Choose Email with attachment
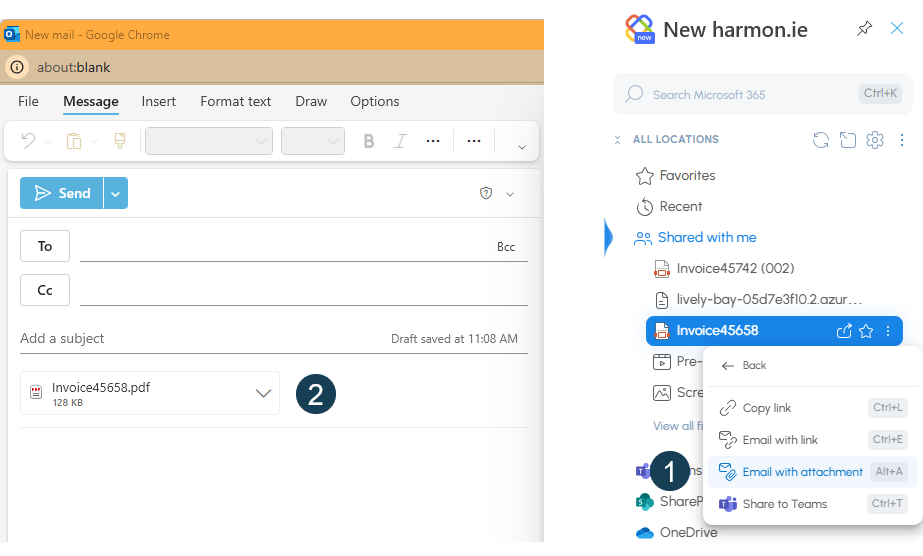Viewport: 923px width, 556px height. [x=812, y=472]
